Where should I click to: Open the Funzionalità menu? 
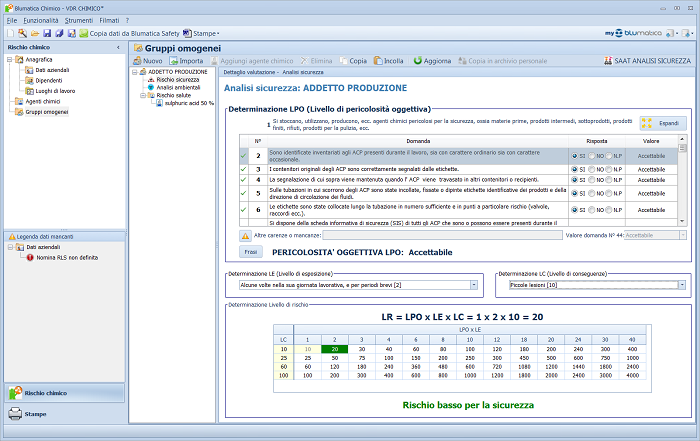click(41, 20)
